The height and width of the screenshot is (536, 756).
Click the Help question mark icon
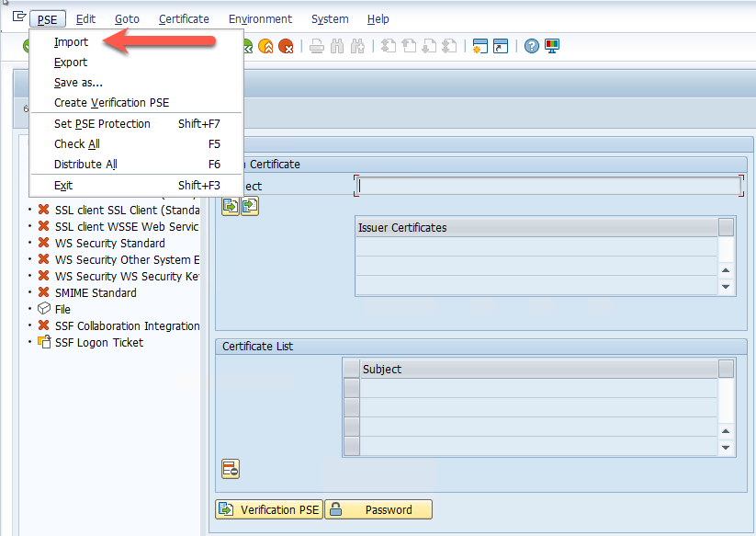pos(532,46)
